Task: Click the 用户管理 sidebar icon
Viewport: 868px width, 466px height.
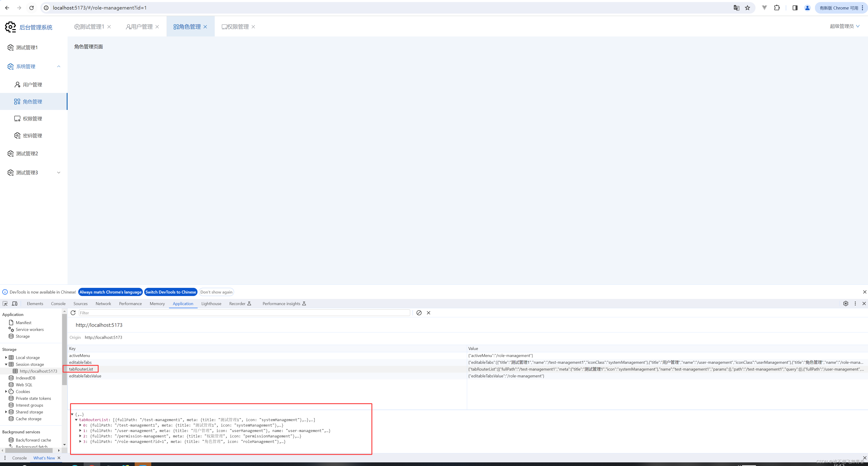Action: pyautogui.click(x=17, y=84)
